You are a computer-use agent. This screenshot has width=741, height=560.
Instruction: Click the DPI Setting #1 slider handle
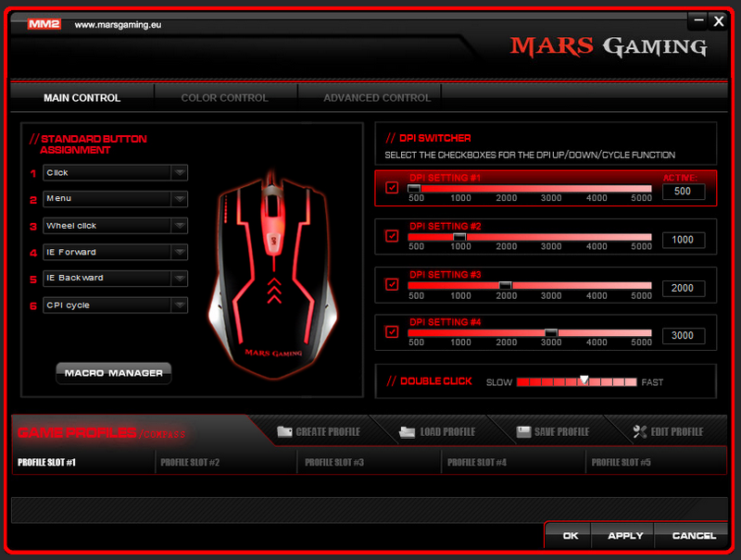(414, 189)
